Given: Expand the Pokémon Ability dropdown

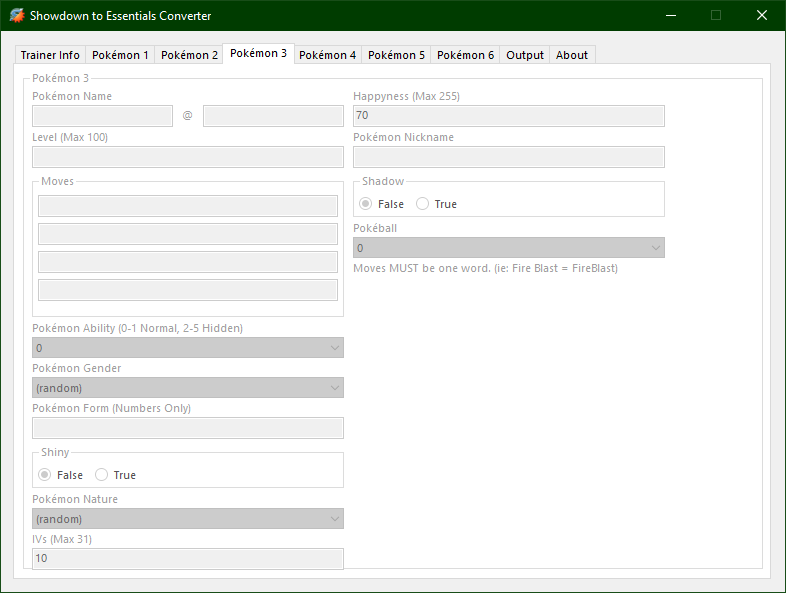Looking at the screenshot, I should 188,348.
